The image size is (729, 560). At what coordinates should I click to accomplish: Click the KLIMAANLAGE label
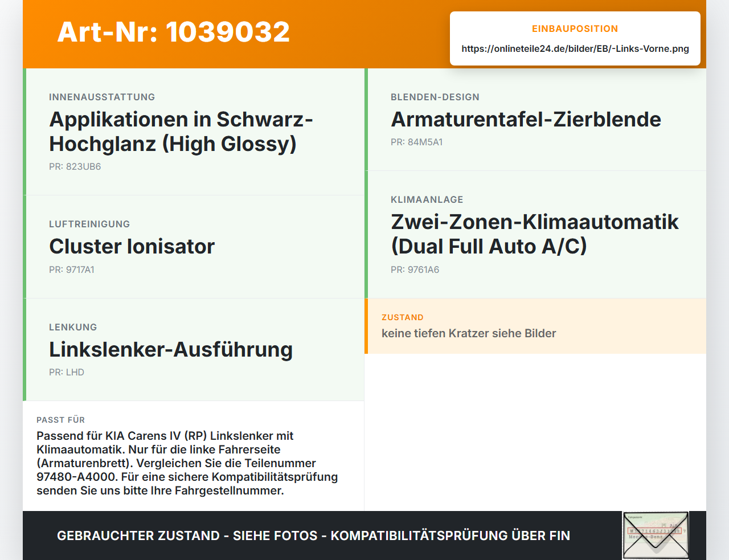pyautogui.click(x=427, y=199)
